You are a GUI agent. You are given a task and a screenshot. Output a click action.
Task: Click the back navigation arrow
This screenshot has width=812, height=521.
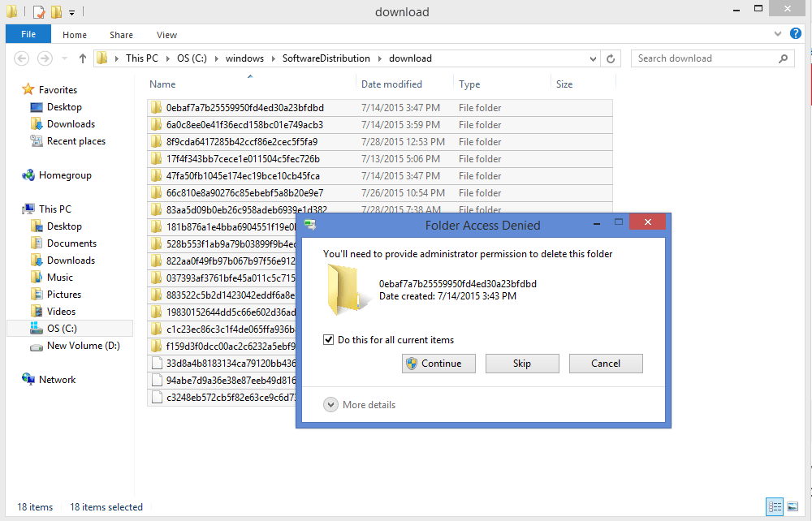[21, 58]
